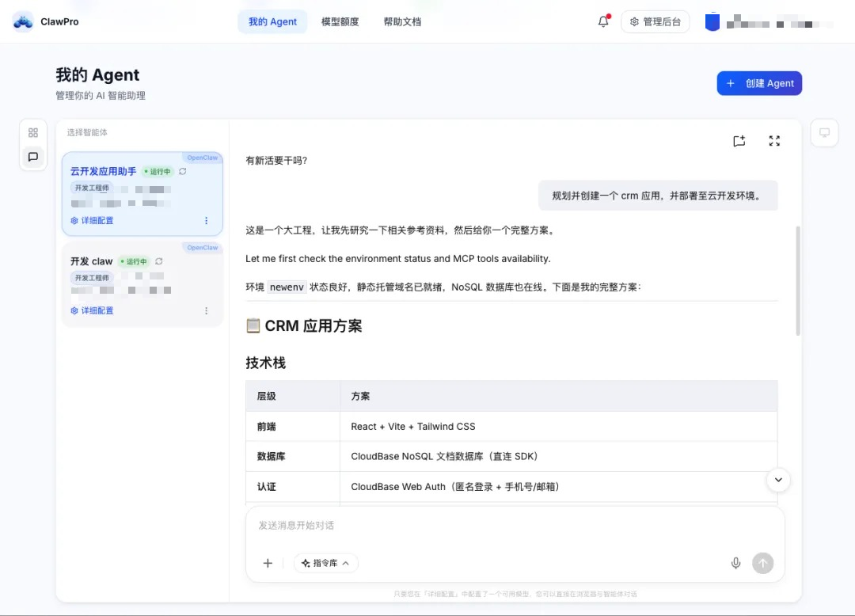This screenshot has height=616, width=855.
Task: Click the 技术栈 section heading
Action: [265, 363]
